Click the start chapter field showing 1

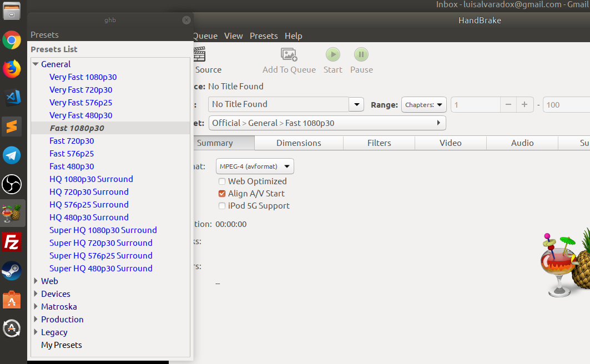click(476, 104)
